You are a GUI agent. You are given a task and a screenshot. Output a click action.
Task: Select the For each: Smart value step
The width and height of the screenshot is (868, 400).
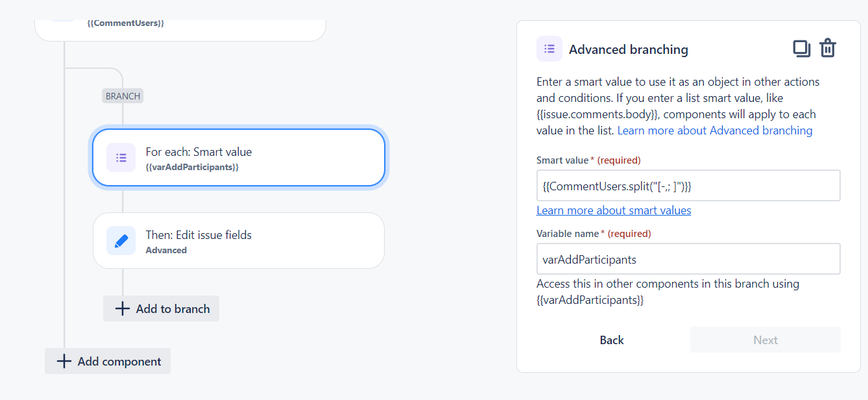[x=239, y=158]
